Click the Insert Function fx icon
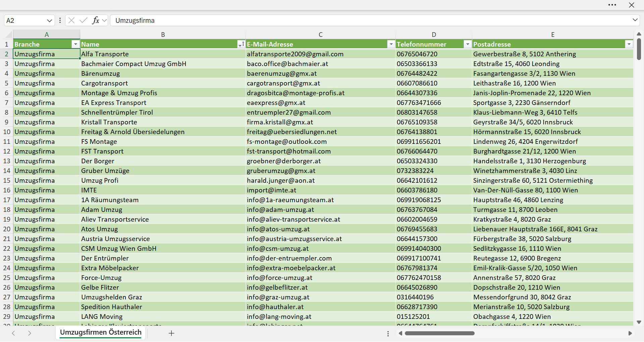 pos(96,20)
